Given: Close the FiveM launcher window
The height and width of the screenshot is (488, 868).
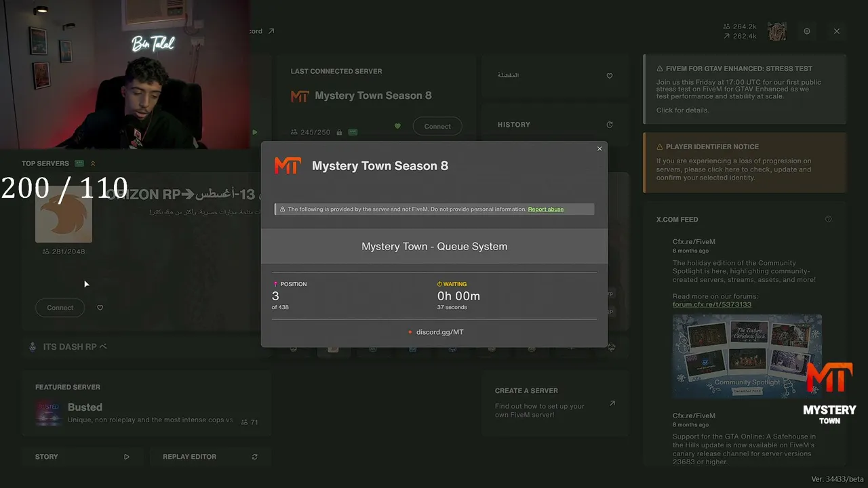Looking at the screenshot, I should coord(837,31).
